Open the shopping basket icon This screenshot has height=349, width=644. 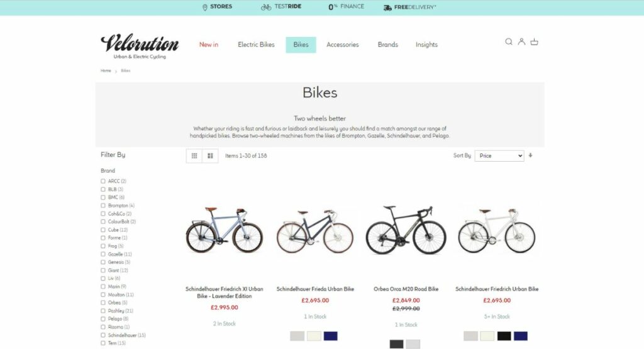point(534,42)
